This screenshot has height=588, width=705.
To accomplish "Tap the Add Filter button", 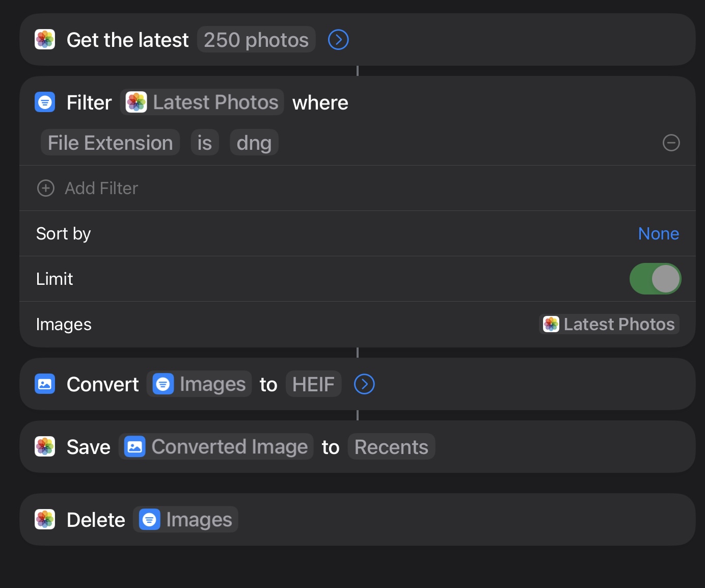I will [101, 188].
